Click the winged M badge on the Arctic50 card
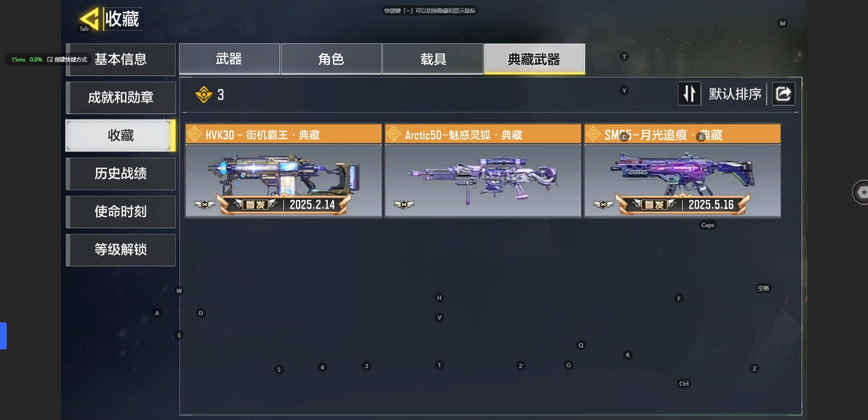 tap(404, 204)
